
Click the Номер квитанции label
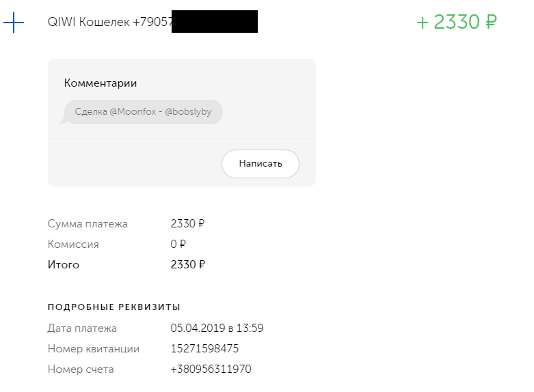(94, 349)
